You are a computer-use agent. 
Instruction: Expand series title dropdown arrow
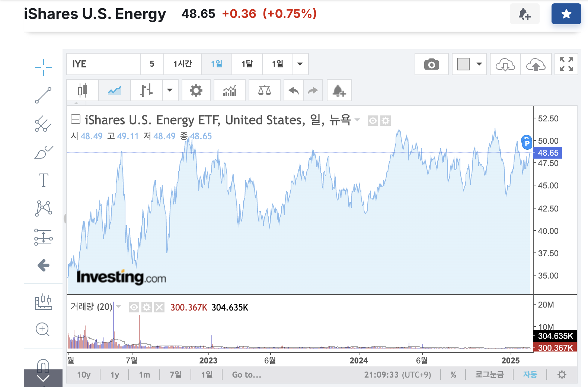tap(357, 120)
